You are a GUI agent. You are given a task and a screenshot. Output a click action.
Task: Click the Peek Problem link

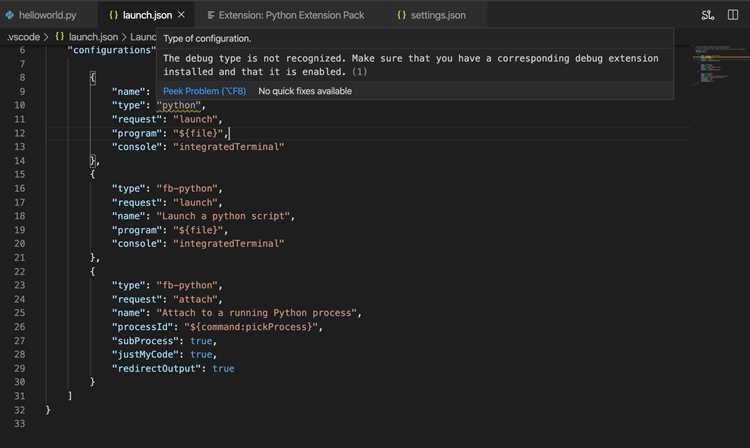205,91
